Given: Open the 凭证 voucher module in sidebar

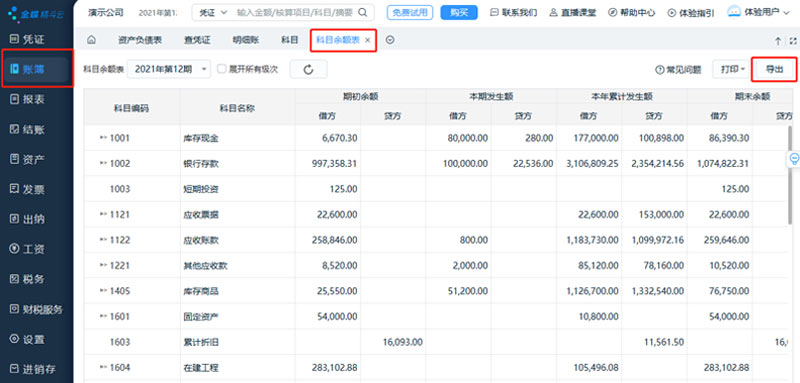Looking at the screenshot, I should point(28,39).
